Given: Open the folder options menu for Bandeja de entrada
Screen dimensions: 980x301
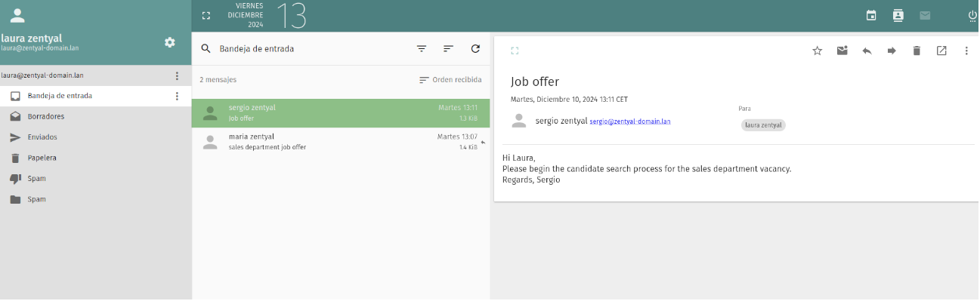Looking at the screenshot, I should [177, 96].
